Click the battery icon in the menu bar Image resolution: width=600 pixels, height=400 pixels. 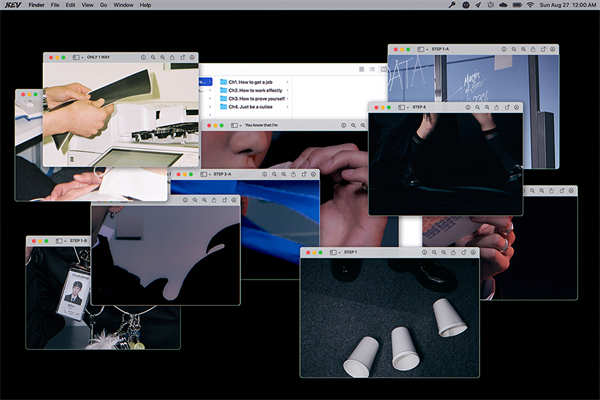(x=517, y=5)
